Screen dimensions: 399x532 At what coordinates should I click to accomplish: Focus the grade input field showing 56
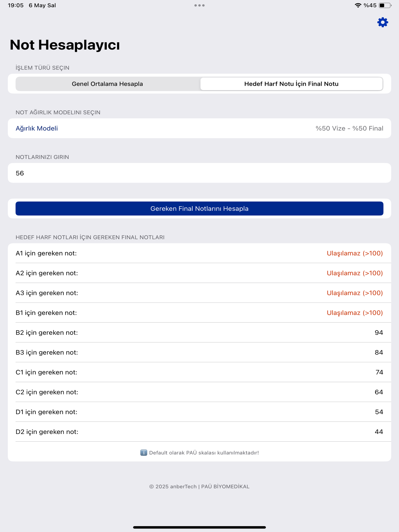click(x=199, y=173)
